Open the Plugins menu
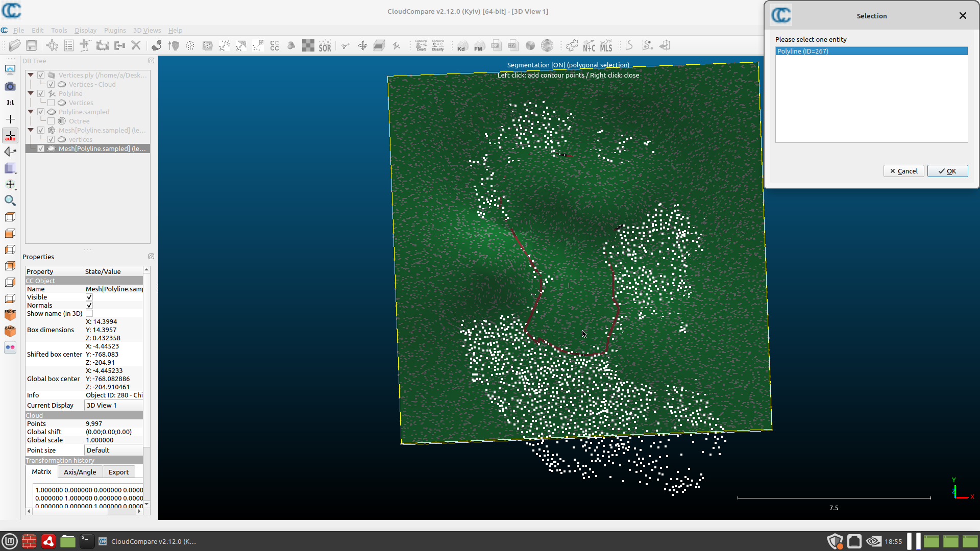The width and height of the screenshot is (980, 551). tap(114, 31)
